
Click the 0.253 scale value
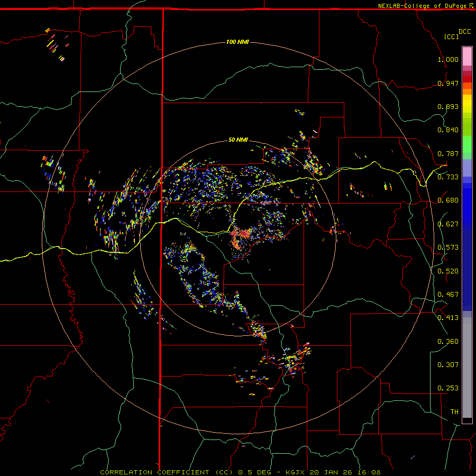click(448, 388)
